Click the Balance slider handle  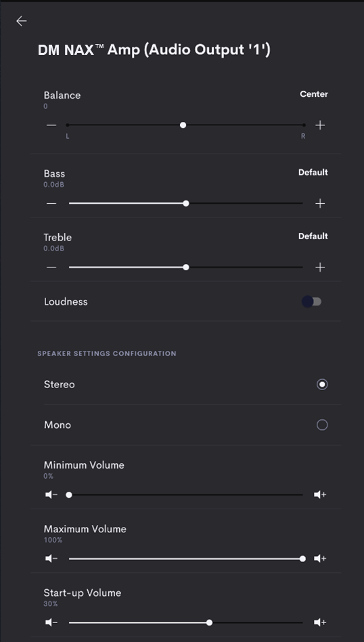[x=183, y=125]
